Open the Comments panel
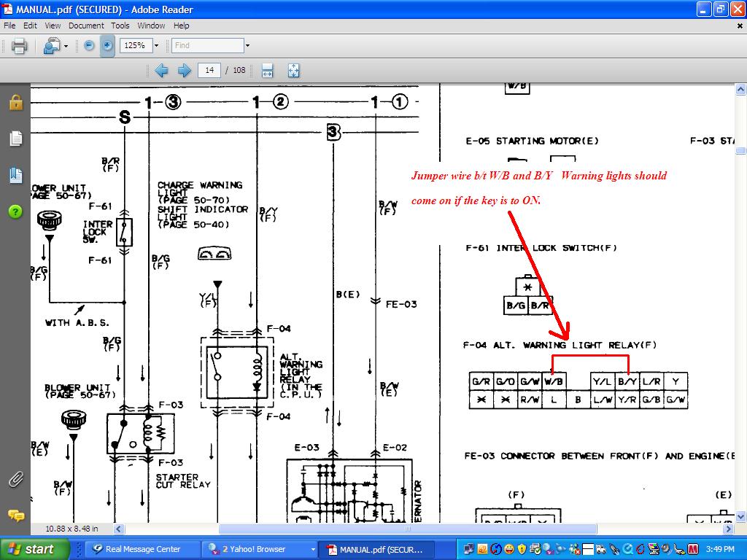Screen dimensions: 747x560 pos(15,516)
